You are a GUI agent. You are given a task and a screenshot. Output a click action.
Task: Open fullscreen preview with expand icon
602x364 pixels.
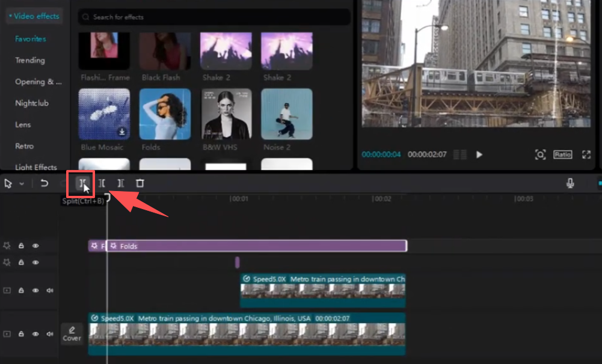586,154
